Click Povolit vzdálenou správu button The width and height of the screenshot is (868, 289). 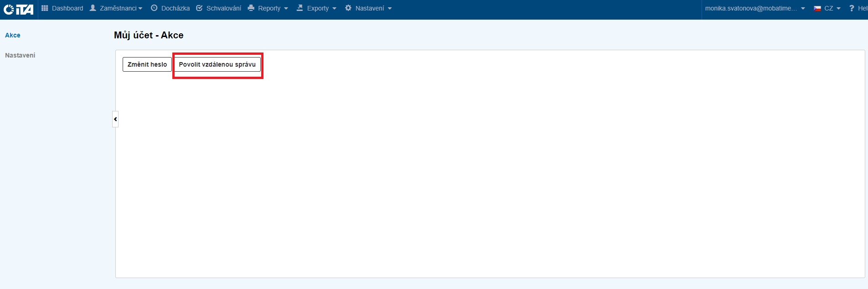pos(217,64)
